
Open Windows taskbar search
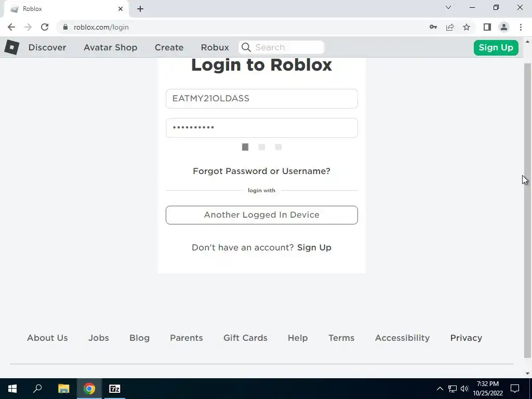pos(37,388)
